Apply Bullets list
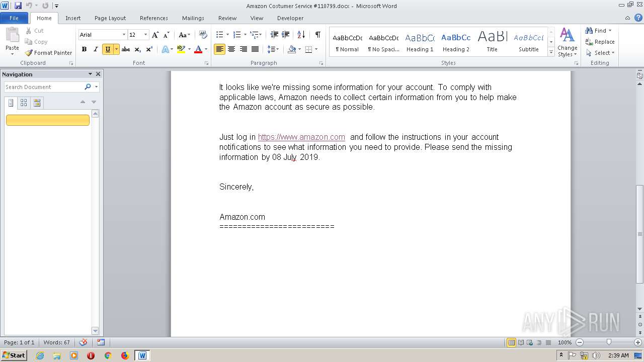Screen dimensions: 644x362 click(219, 35)
